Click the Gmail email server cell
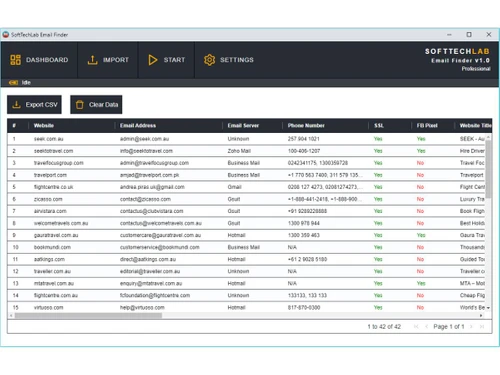This screenshot has width=500, height=375. pos(234,187)
